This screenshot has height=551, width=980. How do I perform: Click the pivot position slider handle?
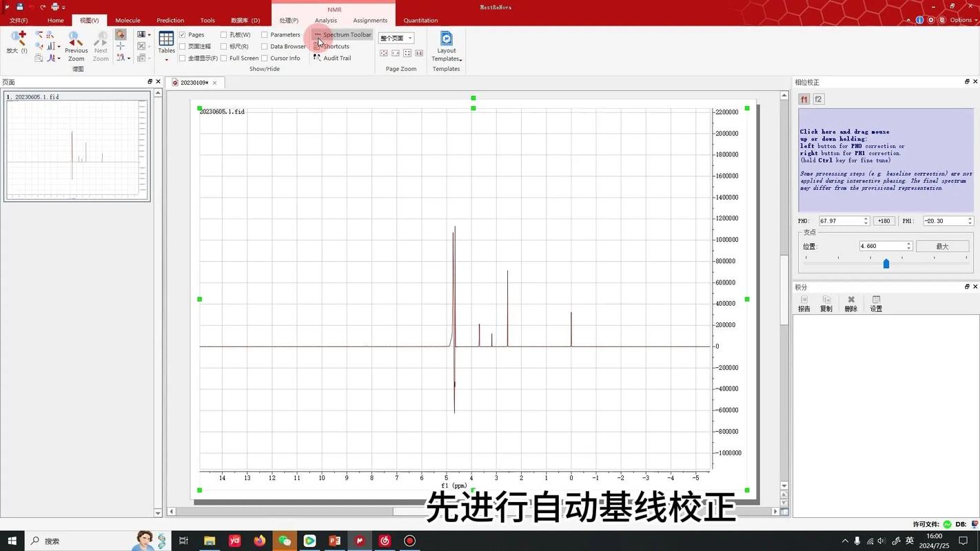point(886,263)
